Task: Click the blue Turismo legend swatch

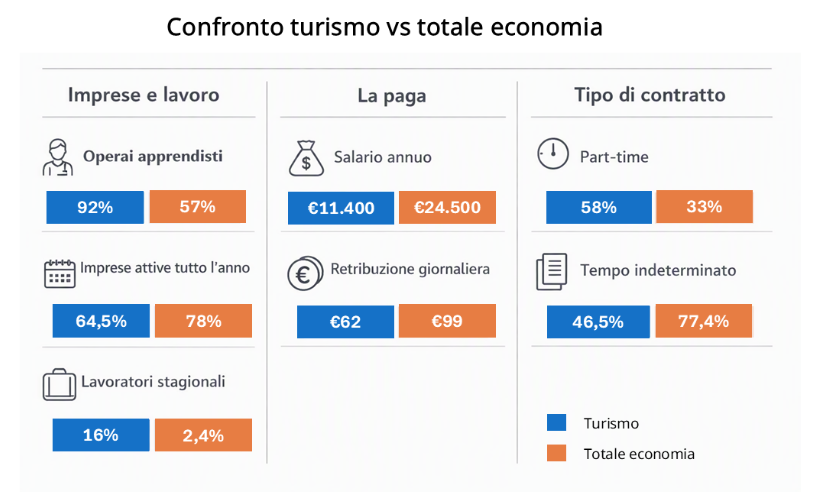Action: click(556, 422)
